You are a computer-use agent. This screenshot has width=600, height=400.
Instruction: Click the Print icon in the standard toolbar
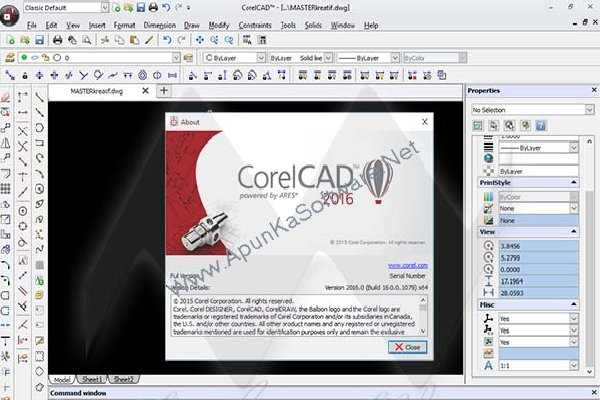tap(57, 40)
